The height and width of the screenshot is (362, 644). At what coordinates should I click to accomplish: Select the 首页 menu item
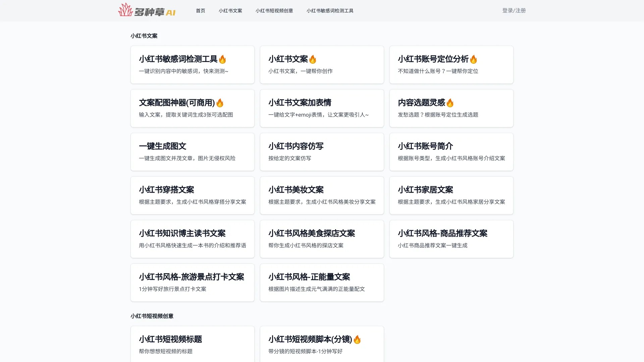(x=200, y=10)
